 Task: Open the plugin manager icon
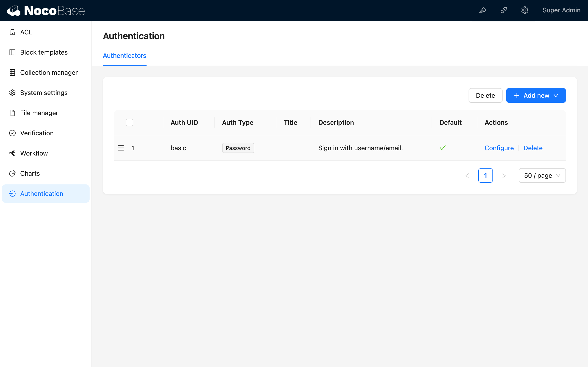(504, 11)
